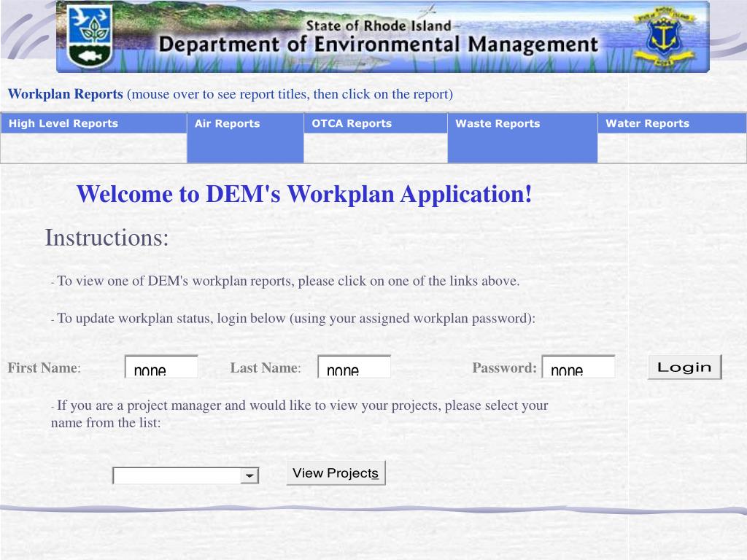Click the Department of Environmental Management banner title

(x=378, y=44)
